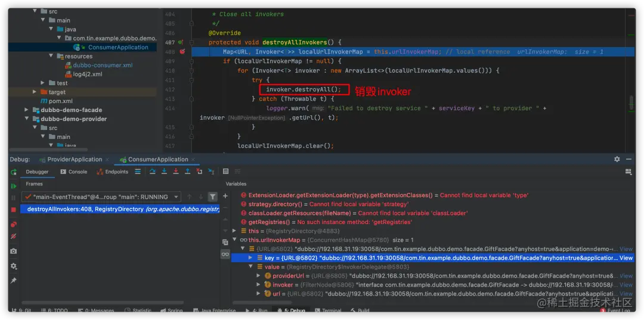Screen dimensions: 644x320
Task: Toggle breakpoint at line 408
Action: pos(182,52)
